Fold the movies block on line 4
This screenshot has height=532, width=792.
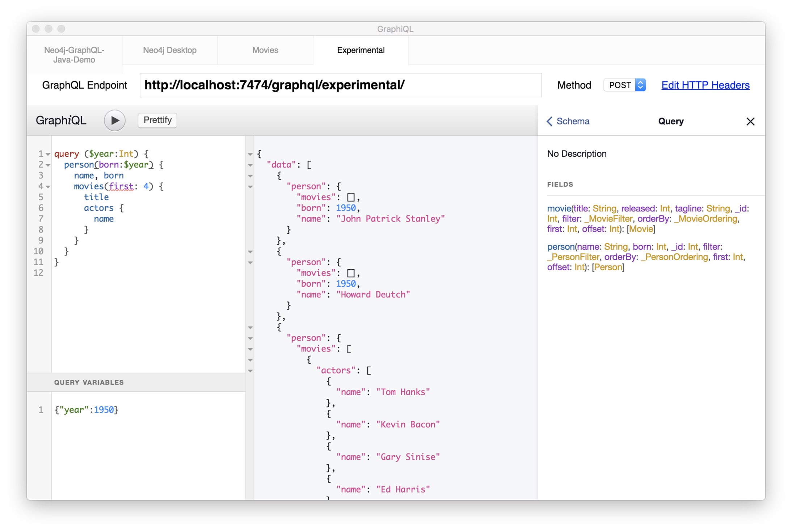[x=48, y=187]
